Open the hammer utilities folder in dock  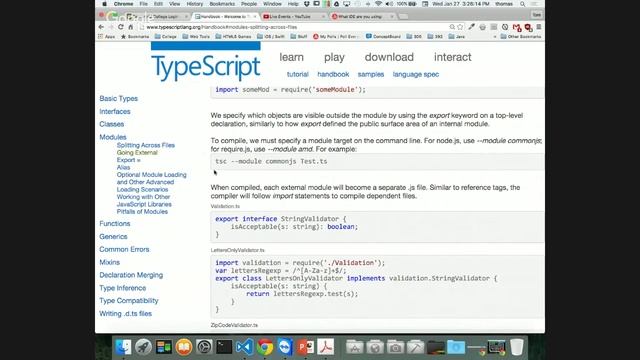(415, 347)
